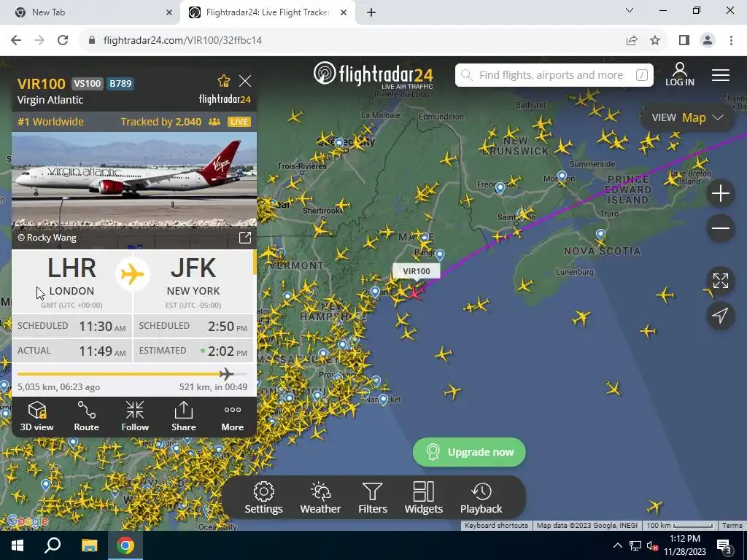747x560 pixels.
Task: Click the Find flights search field
Action: coord(554,75)
